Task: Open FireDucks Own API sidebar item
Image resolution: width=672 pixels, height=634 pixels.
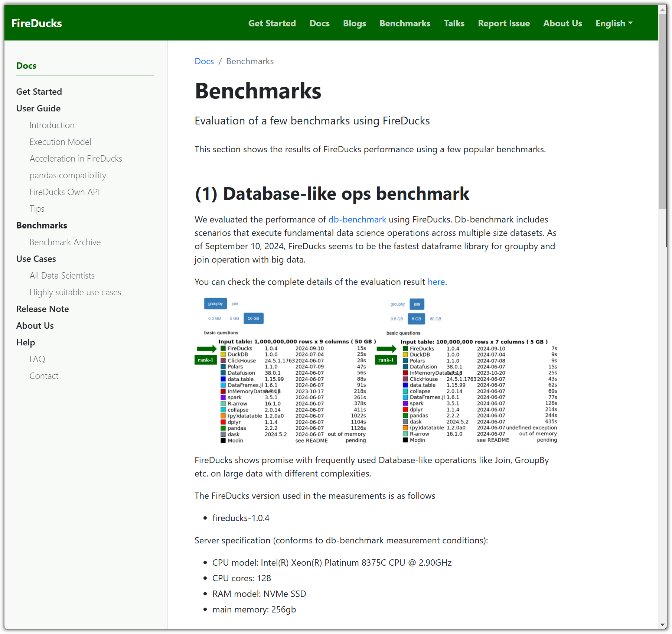Action: point(65,192)
